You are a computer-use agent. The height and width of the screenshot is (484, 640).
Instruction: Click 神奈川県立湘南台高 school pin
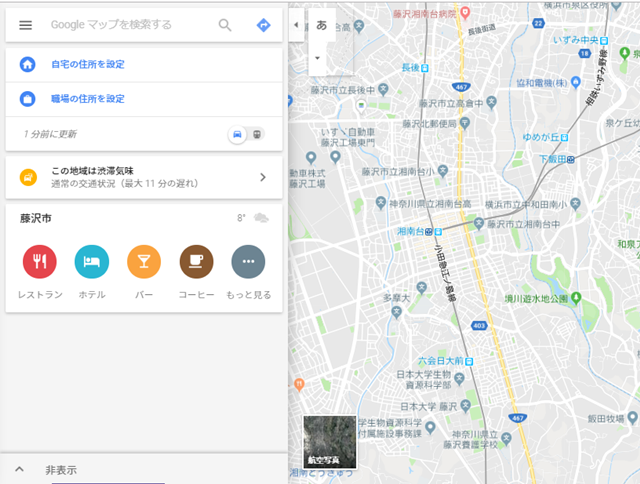pyautogui.click(x=381, y=202)
